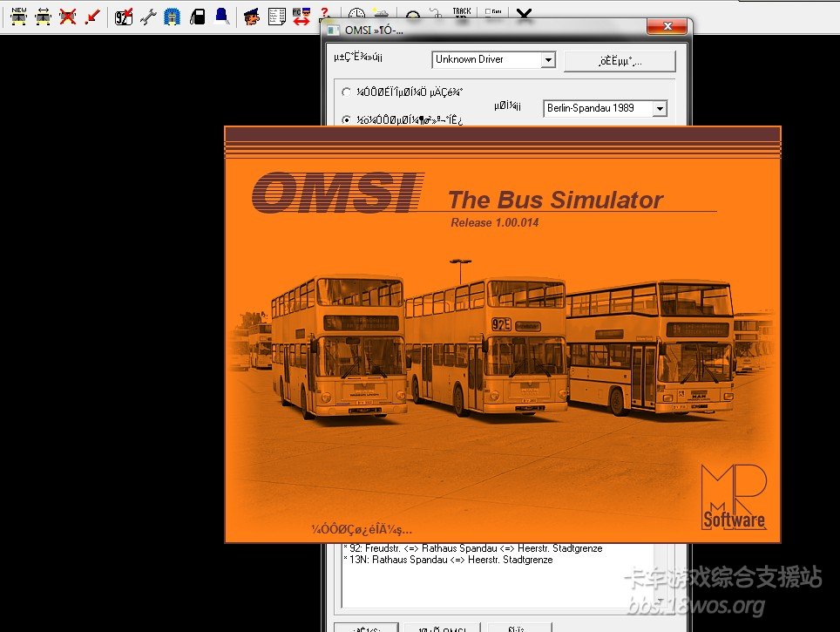Screen dimensions: 840x632
Task: Click the New bus toolbar icon
Action: click(18, 15)
